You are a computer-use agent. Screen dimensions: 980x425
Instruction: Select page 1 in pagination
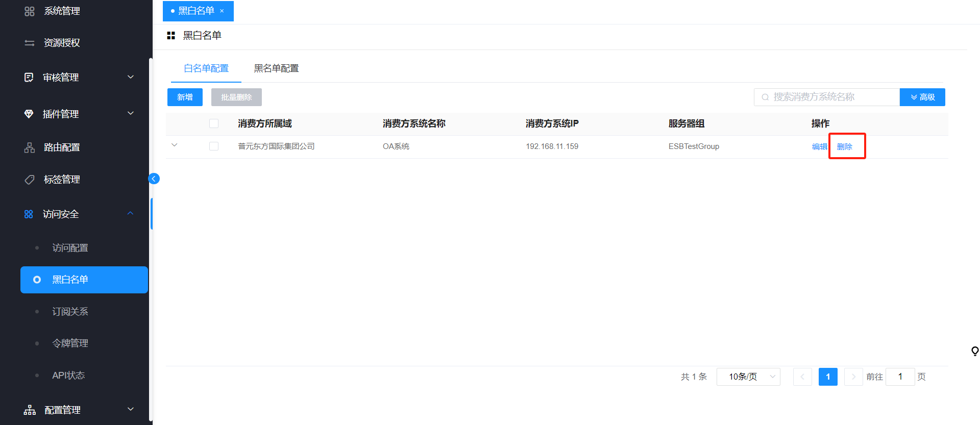click(x=828, y=377)
